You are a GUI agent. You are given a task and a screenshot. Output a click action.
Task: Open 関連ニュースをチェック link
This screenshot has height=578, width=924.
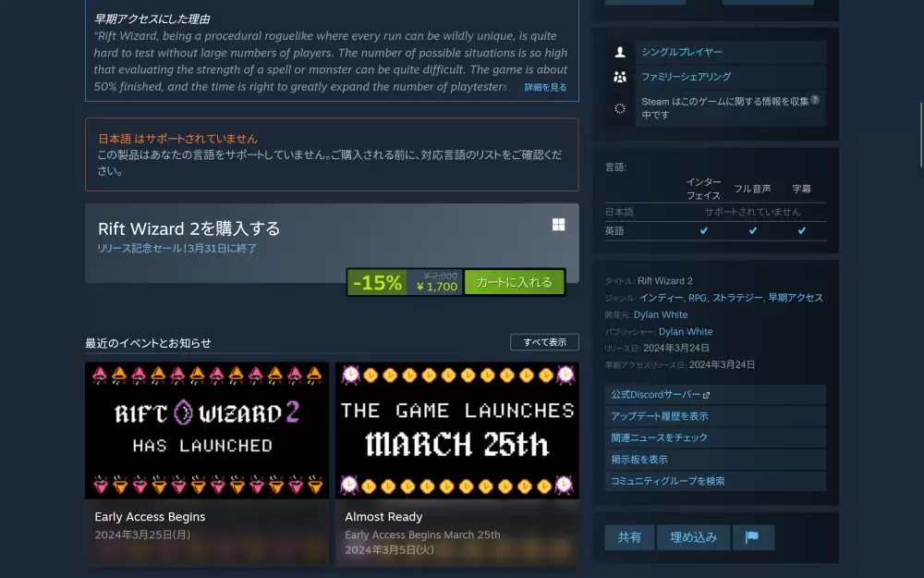(660, 437)
